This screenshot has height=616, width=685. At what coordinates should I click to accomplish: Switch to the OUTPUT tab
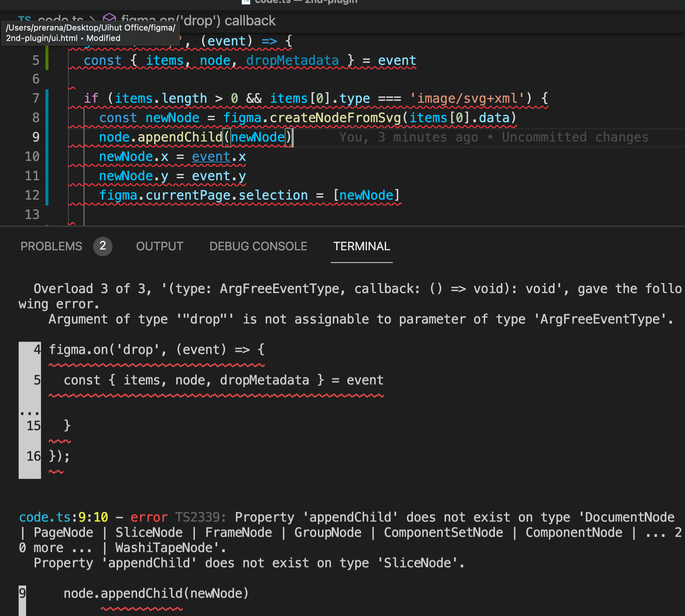tap(160, 246)
